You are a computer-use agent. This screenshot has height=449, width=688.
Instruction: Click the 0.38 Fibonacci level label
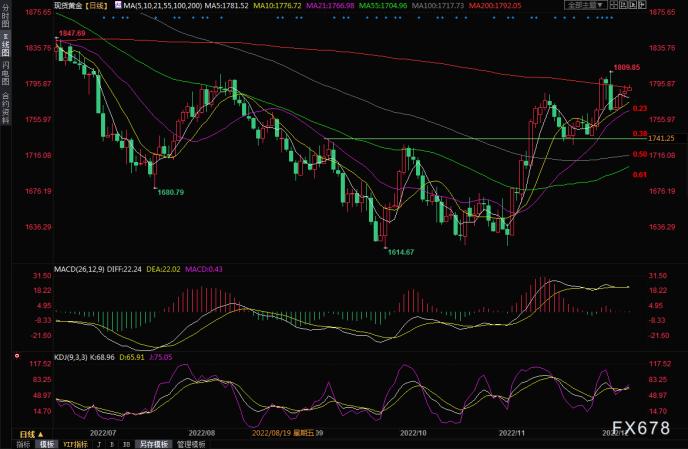click(x=640, y=133)
